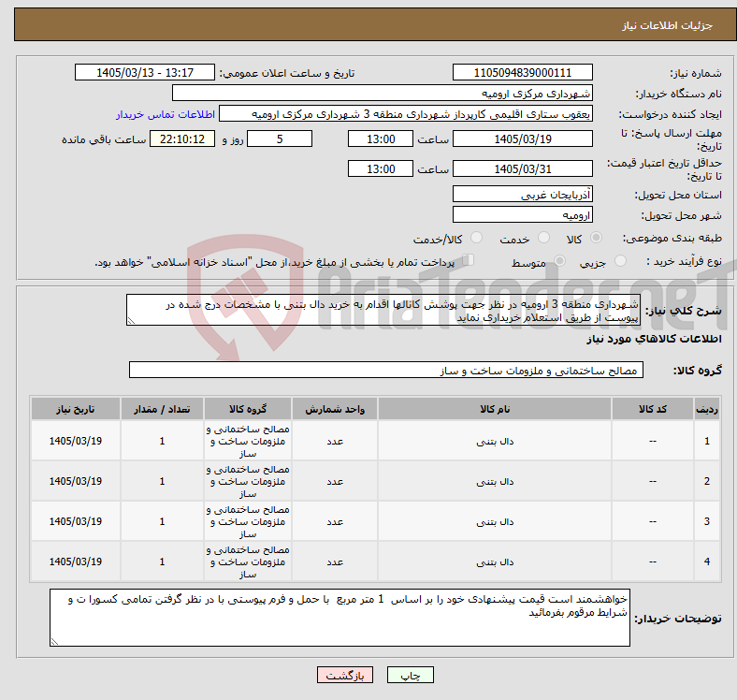Click دال بتنی in row 1
Viewport: 737px width, 700px height.
495,442
